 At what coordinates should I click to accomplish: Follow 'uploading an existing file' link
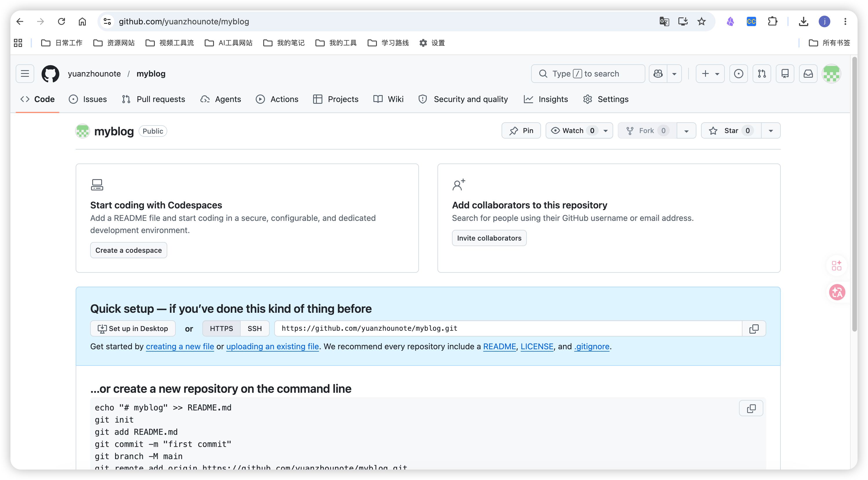pos(272,346)
